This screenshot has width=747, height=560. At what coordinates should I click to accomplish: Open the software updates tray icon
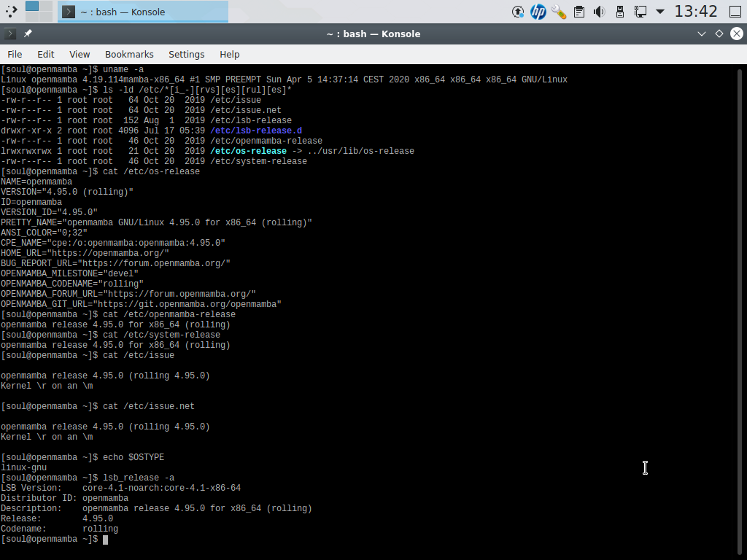point(518,12)
